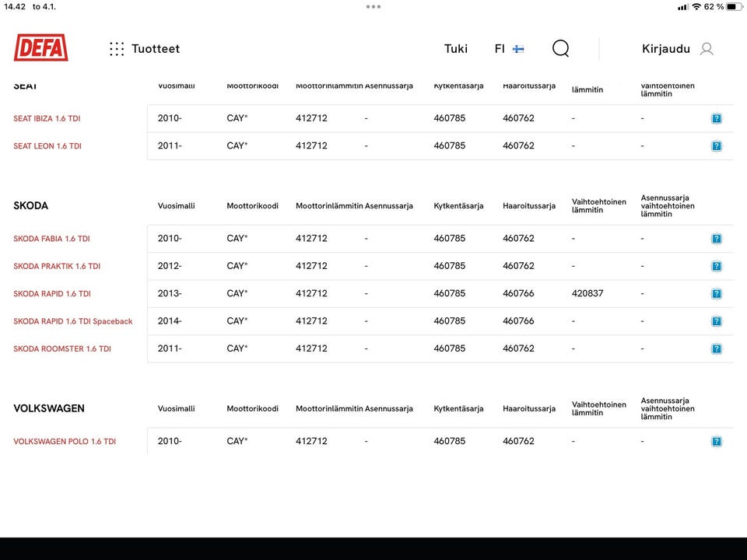Image resolution: width=747 pixels, height=560 pixels.
Task: Click Kytkentäsarja header in SKODA table
Action: click(x=458, y=206)
